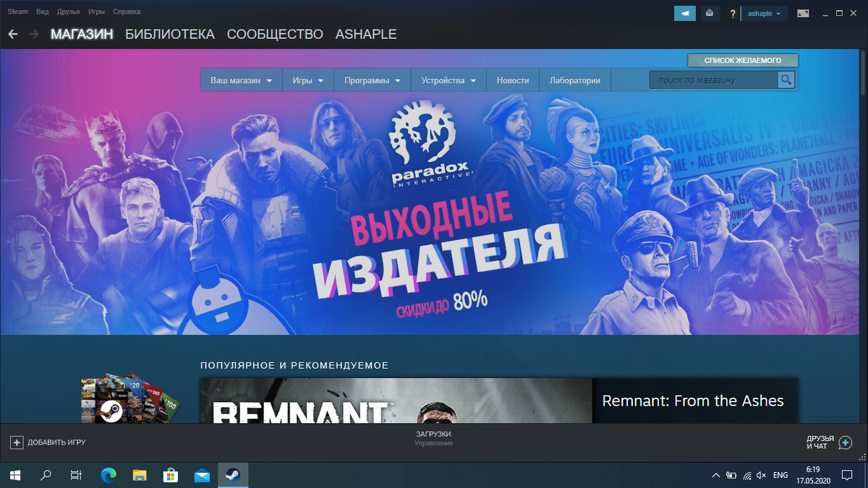The width and height of the screenshot is (868, 488).
Task: Open Загрузки downloads management
Action: (x=434, y=438)
